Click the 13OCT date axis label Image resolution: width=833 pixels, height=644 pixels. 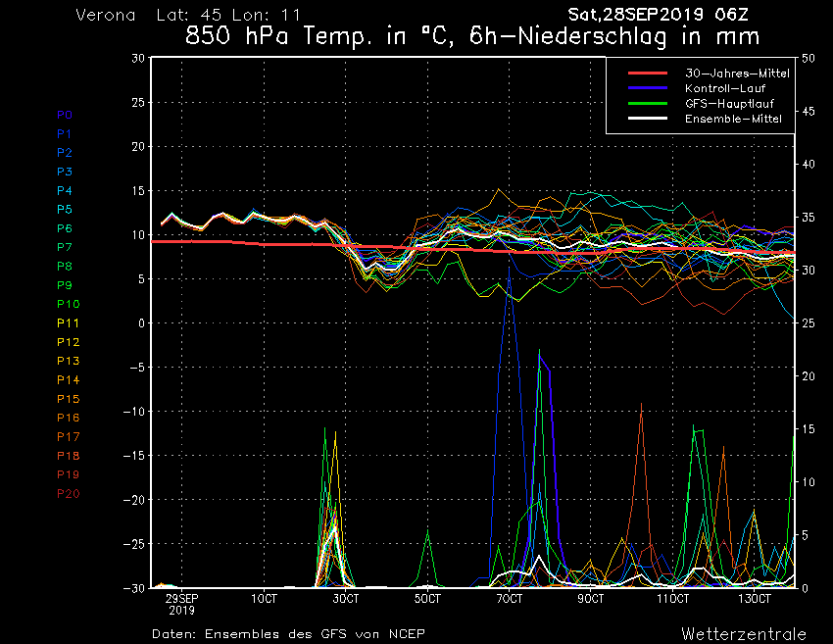[755, 599]
